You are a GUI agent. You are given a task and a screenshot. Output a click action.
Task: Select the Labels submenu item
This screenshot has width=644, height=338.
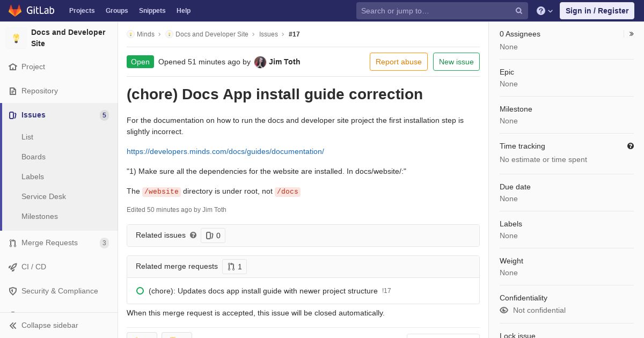(x=33, y=177)
